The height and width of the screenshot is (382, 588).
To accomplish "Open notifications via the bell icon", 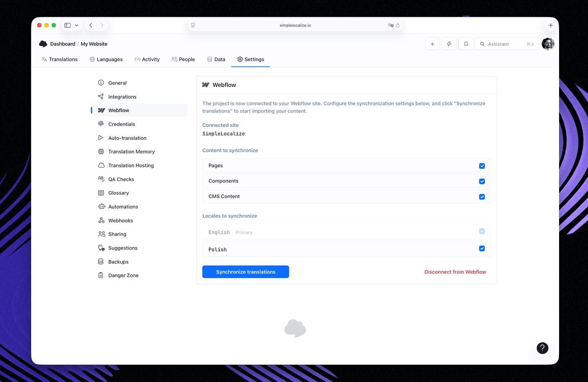I will click(x=466, y=44).
